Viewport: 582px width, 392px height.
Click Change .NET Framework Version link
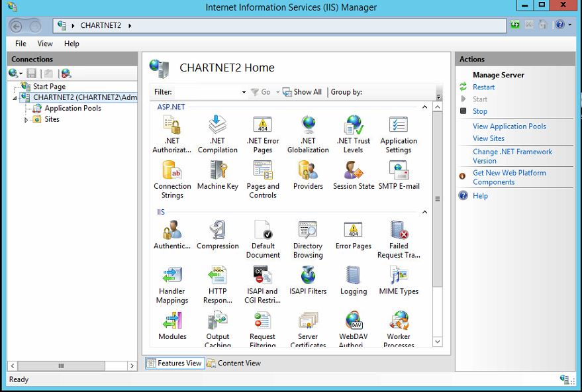click(x=512, y=156)
